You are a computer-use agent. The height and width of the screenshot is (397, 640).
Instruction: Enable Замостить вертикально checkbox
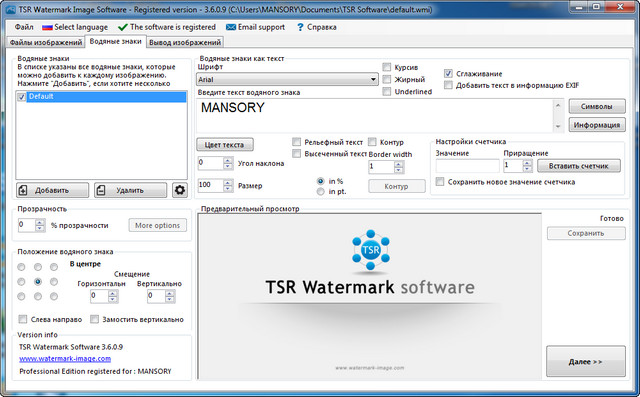click(x=94, y=319)
